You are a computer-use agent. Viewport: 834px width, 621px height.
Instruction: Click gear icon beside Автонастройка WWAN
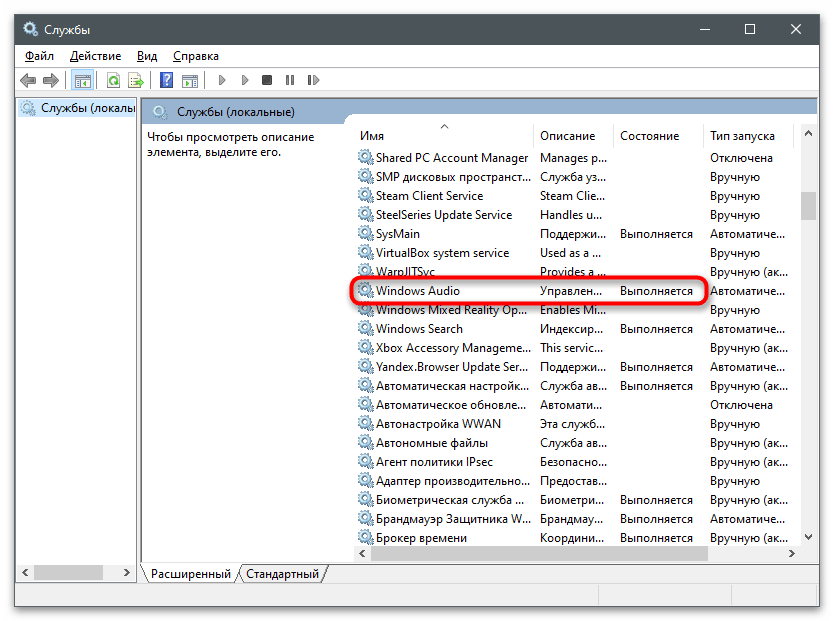365,423
